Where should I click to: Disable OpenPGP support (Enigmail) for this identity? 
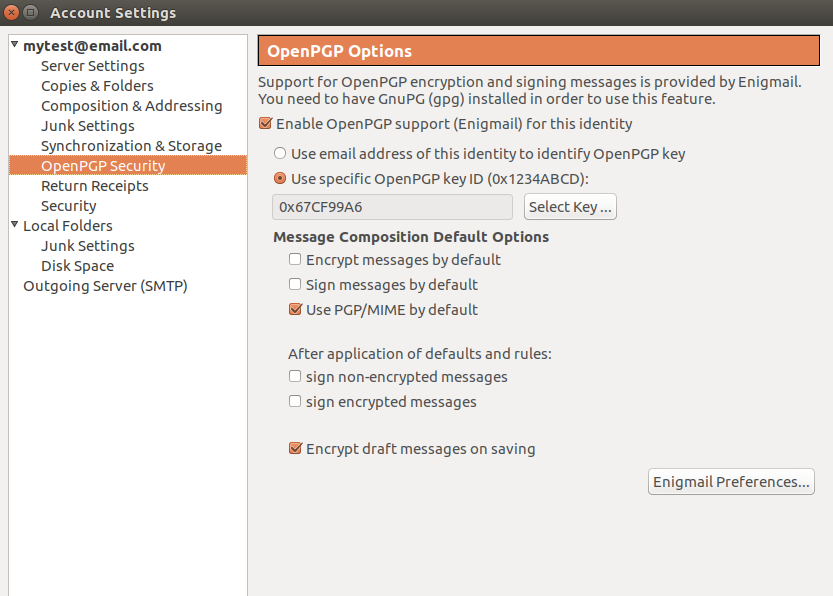(266, 123)
